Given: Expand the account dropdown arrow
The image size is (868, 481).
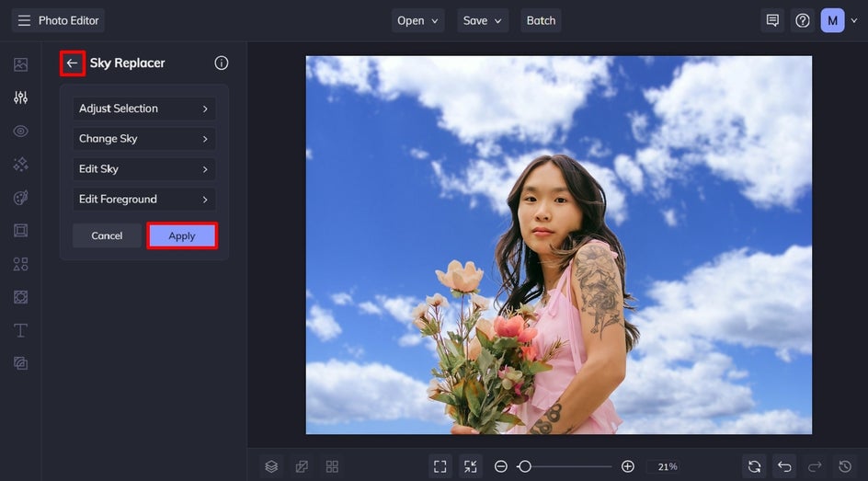Looking at the screenshot, I should click(x=854, y=20).
